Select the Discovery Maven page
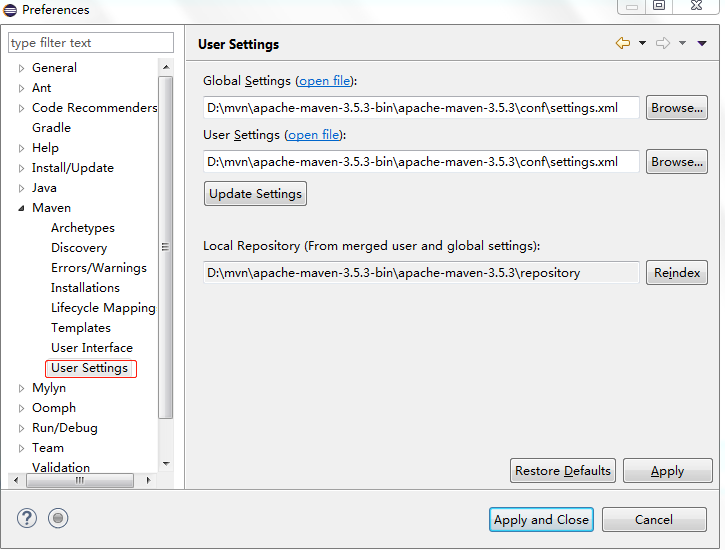The height and width of the screenshot is (550, 725). pos(79,248)
